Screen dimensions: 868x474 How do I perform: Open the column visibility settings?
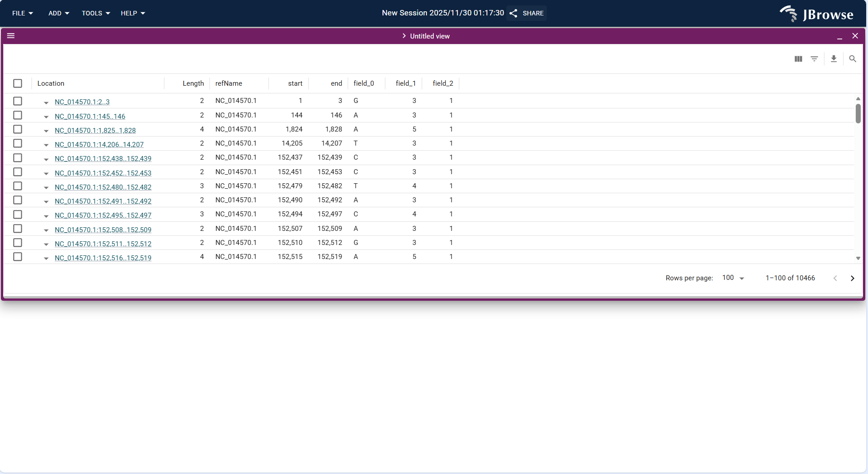pos(798,59)
